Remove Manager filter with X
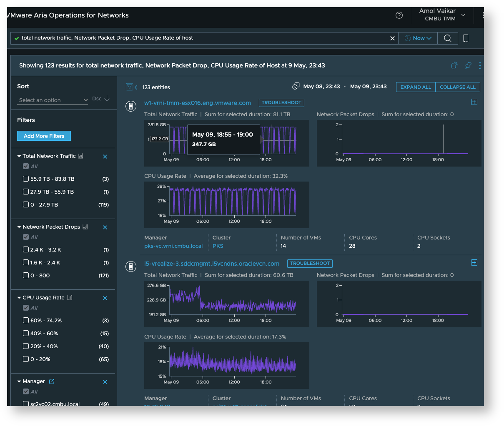This screenshot has height=426, width=504. [x=105, y=382]
